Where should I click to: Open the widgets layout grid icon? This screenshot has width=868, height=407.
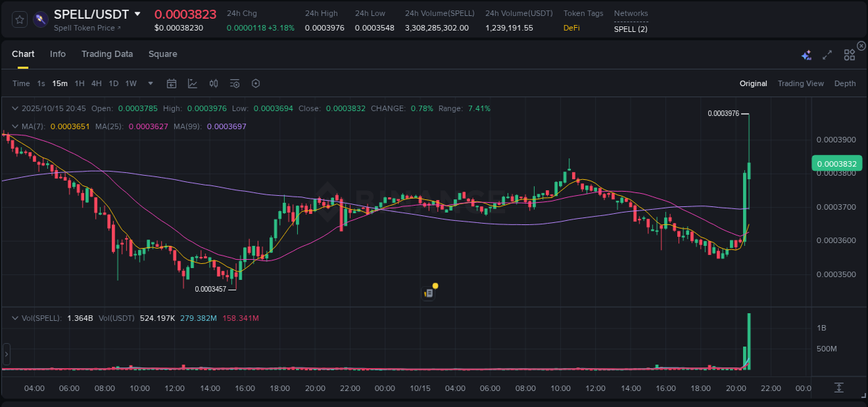point(849,54)
